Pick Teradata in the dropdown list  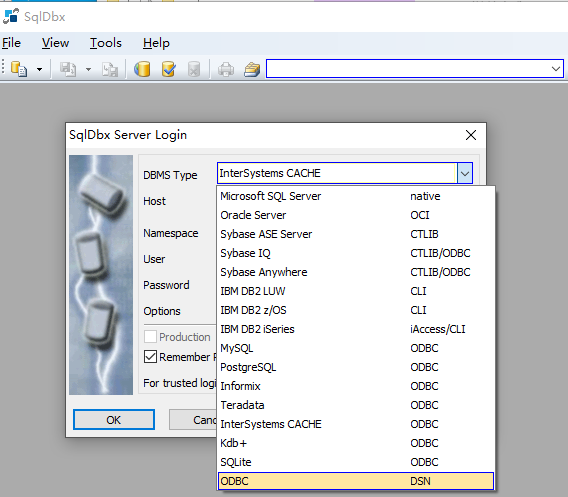pos(356,405)
